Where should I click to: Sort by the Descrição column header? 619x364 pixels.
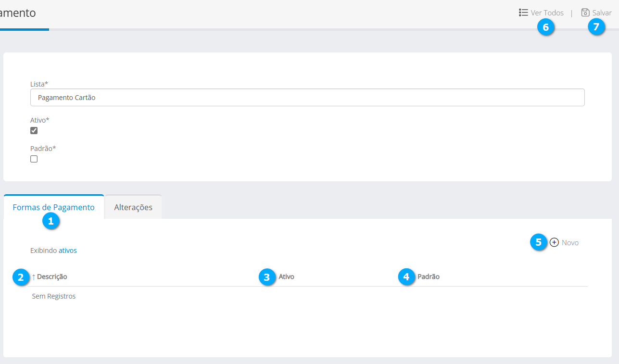point(52,277)
